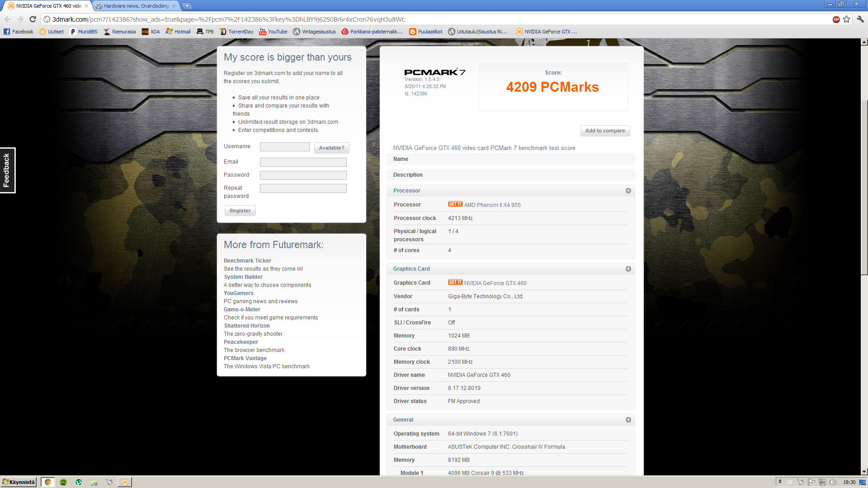Open the YouGamers link
This screenshot has width=868, height=488.
pos(239,293)
